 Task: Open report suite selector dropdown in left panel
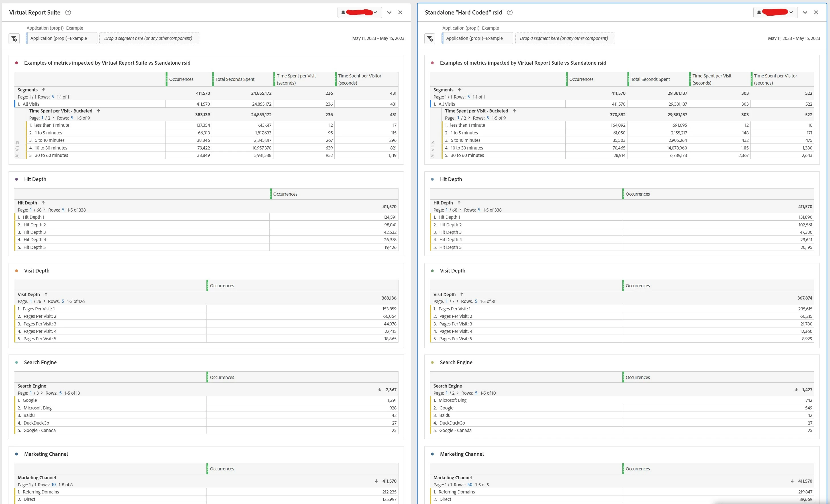pos(359,13)
